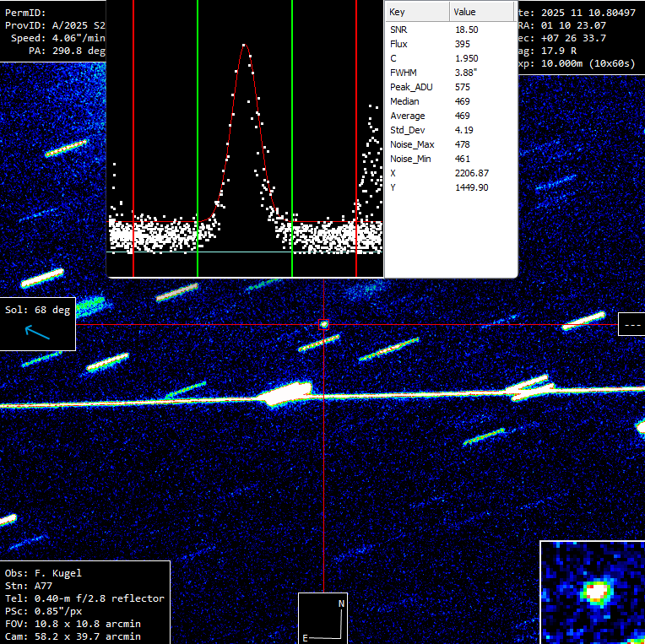Select the Noise_Max row

(449, 144)
